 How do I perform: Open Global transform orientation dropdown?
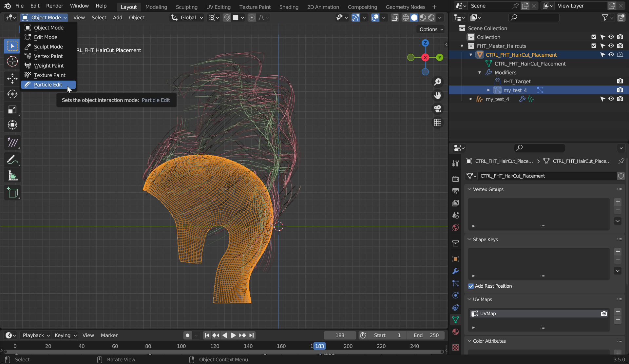point(187,18)
